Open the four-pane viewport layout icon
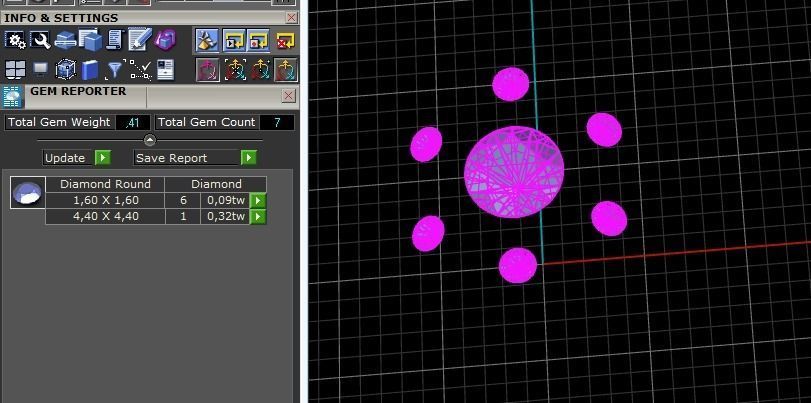Image resolution: width=811 pixels, height=403 pixels. (15, 69)
